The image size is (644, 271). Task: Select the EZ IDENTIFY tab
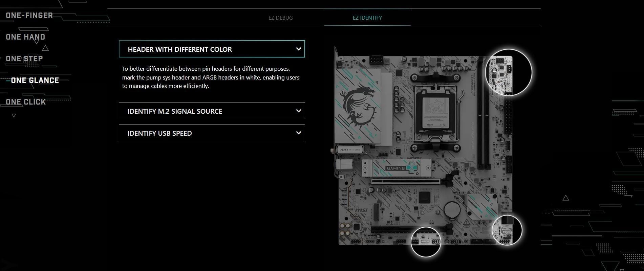click(367, 18)
